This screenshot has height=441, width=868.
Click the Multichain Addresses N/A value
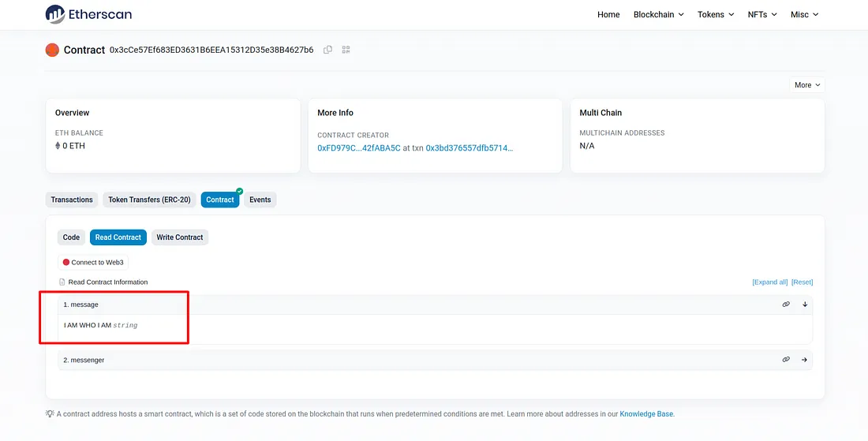click(586, 146)
